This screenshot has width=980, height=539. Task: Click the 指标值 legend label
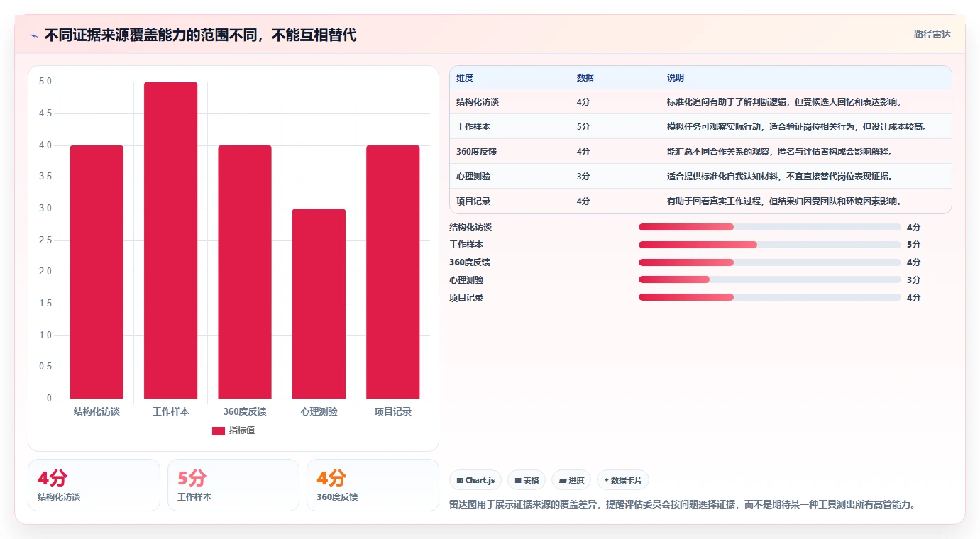[x=241, y=430]
